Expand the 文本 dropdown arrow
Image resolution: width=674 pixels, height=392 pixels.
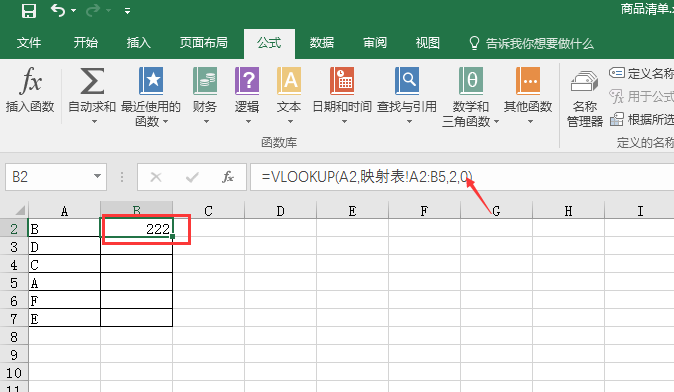(290, 122)
